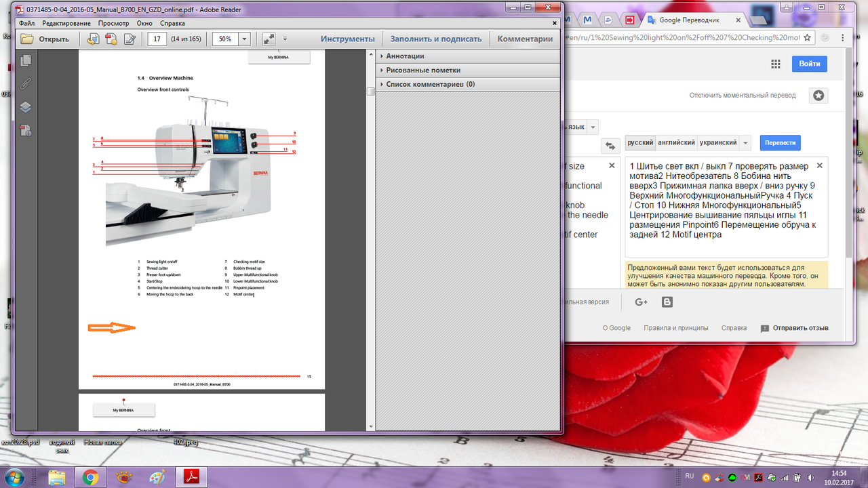Clear the source text with its X
Image resolution: width=868 pixels, height=488 pixels.
[612, 165]
